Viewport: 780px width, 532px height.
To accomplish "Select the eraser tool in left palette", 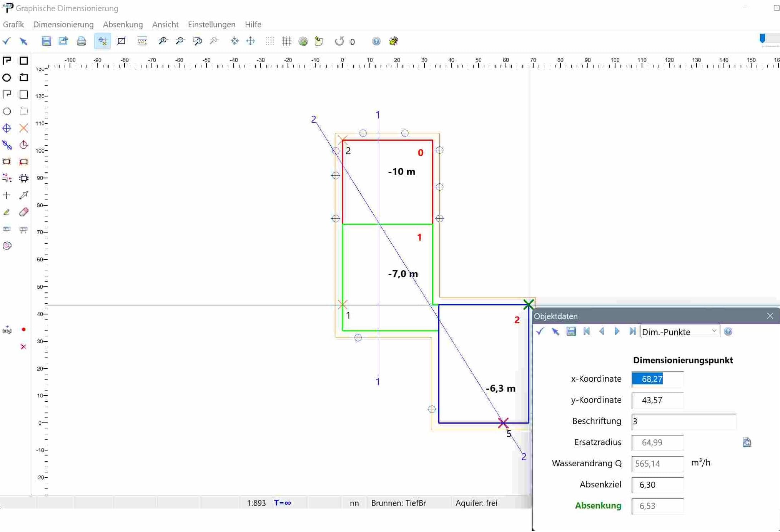I will tap(23, 212).
